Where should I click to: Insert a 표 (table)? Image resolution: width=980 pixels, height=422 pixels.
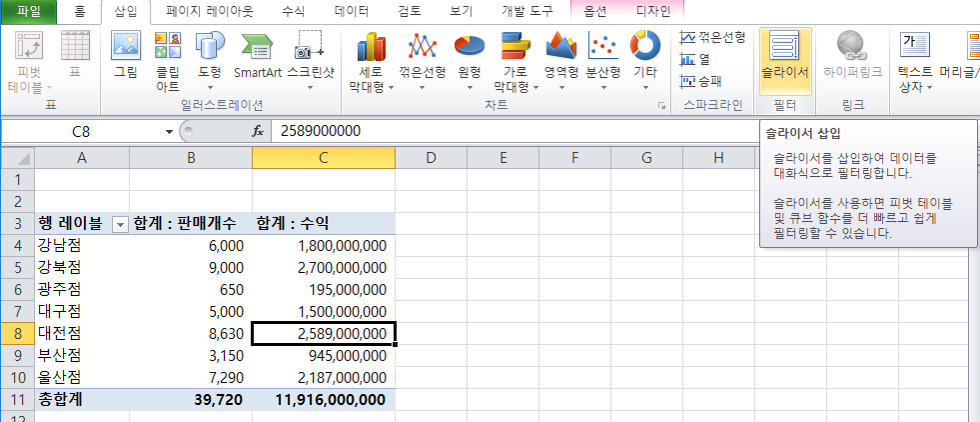pyautogui.click(x=76, y=55)
